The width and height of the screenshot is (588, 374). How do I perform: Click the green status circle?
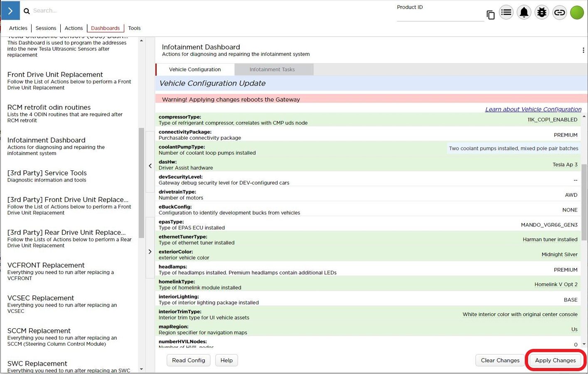577,12
